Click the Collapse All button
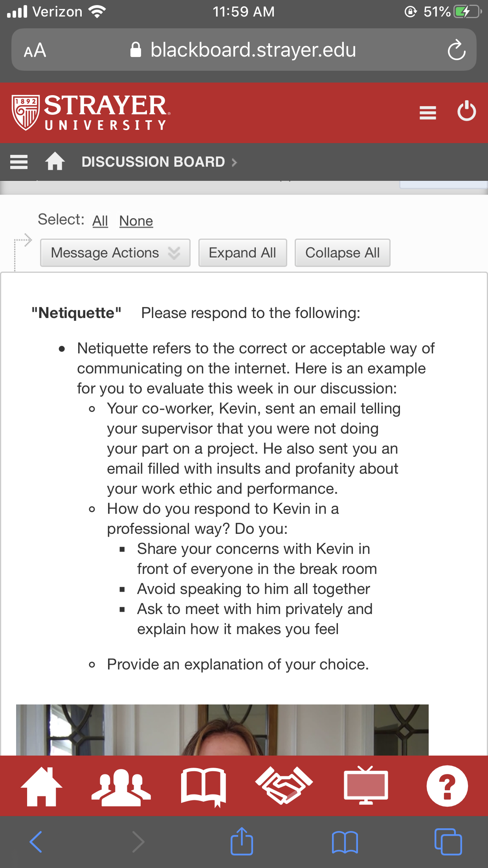Image resolution: width=488 pixels, height=868 pixels. point(342,253)
